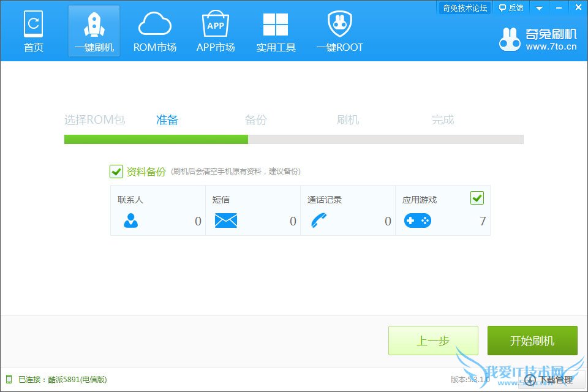Expand the title bar dropdown arrow menu

point(539,8)
